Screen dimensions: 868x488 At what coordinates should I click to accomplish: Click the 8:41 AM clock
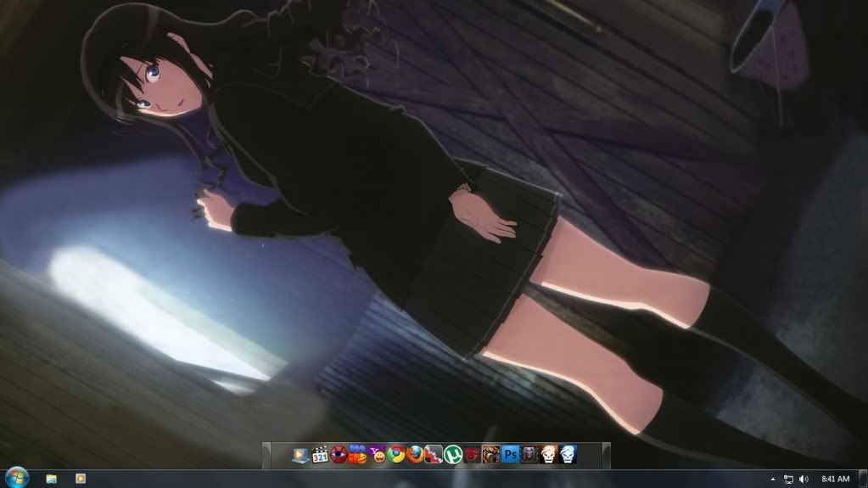click(x=836, y=480)
